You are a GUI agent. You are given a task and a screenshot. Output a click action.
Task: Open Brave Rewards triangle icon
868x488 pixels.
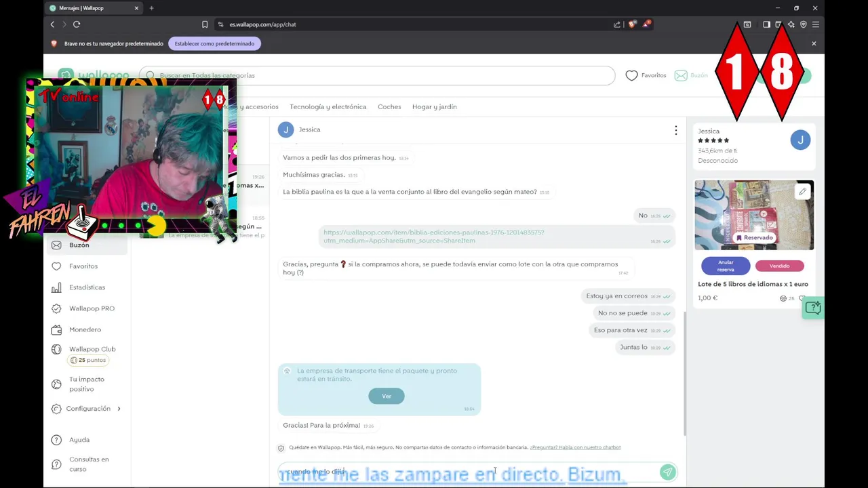tap(646, 24)
